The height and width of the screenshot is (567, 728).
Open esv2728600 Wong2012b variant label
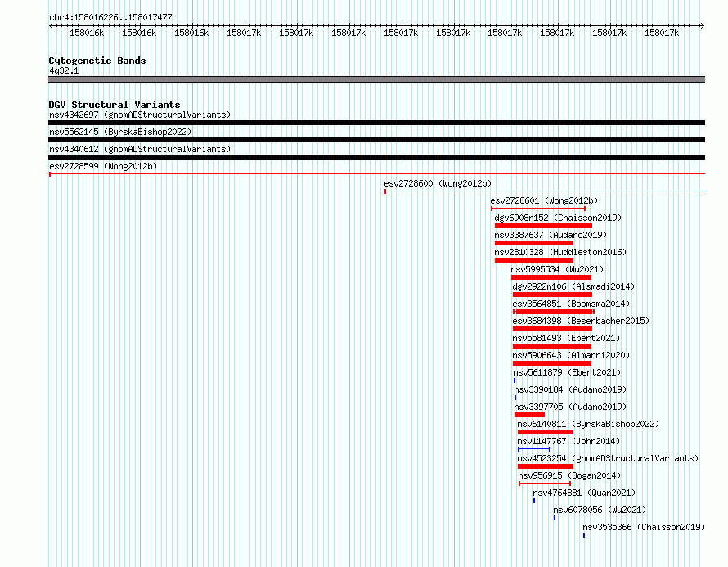point(438,183)
